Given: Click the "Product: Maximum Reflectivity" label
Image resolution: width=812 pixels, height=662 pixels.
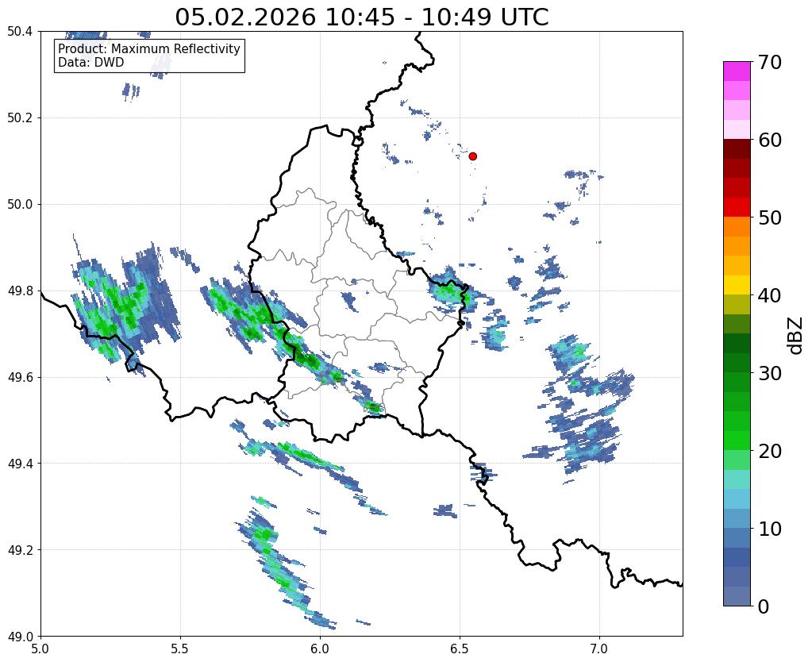Looking at the screenshot, I should coord(149,48).
